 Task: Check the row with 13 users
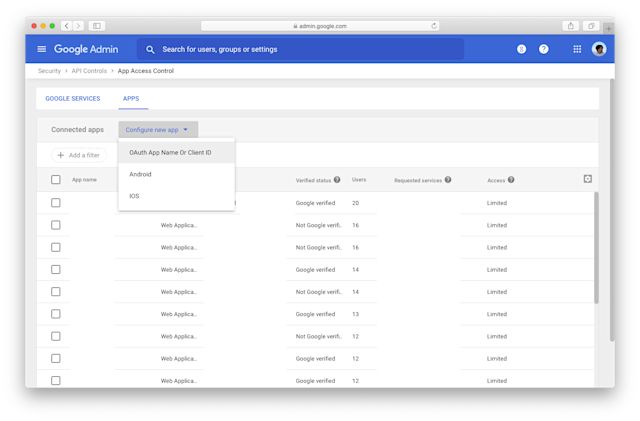56,314
